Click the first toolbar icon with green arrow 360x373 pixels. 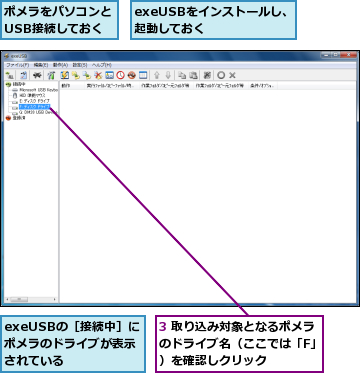pos(10,75)
